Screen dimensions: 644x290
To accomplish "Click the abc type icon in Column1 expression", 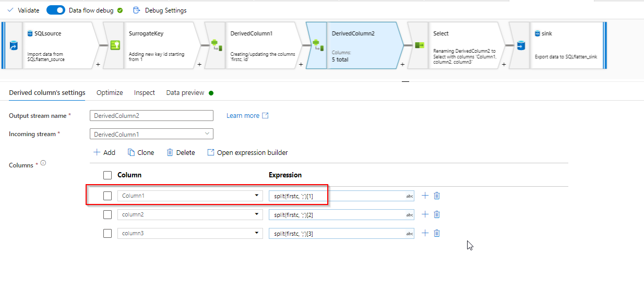I will 409,196.
